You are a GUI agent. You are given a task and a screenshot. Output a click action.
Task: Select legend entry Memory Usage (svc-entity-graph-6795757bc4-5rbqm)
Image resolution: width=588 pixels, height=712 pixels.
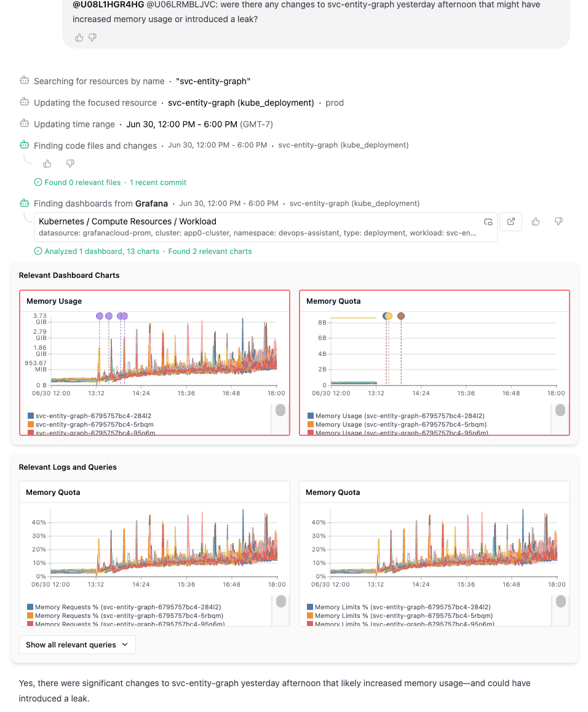click(401, 424)
